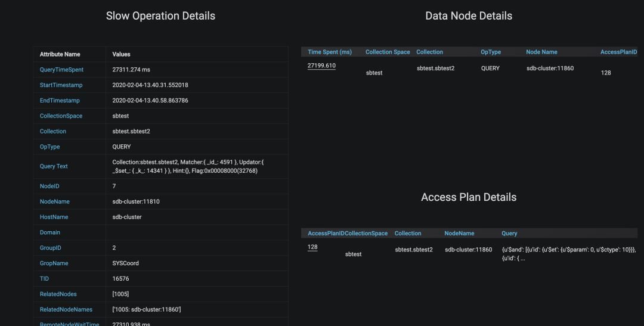Click the sdb-cluster:11810 NodeName value
The height and width of the screenshot is (326, 644).
(136, 201)
